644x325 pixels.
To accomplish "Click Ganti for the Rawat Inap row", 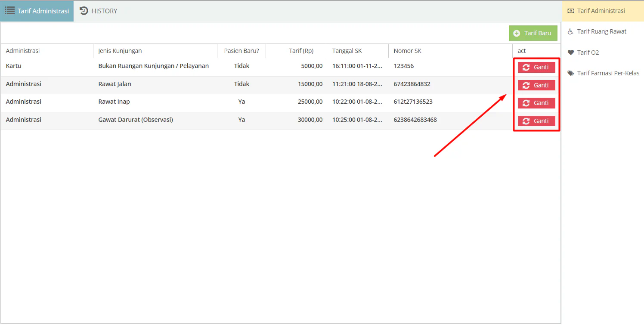I will pos(536,103).
